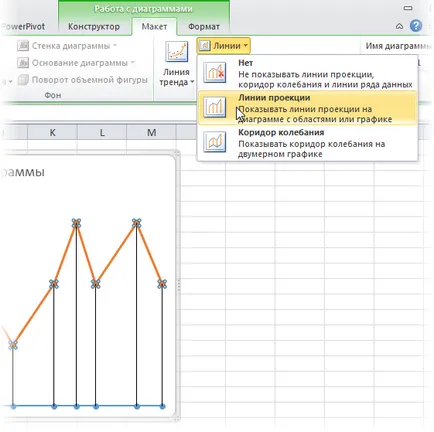
Task: Expand the Линии dropdown button
Action: 223,46
